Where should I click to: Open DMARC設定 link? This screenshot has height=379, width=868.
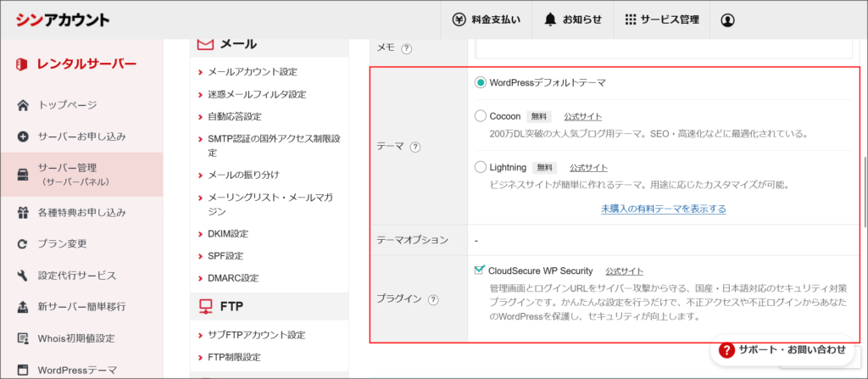pos(233,277)
